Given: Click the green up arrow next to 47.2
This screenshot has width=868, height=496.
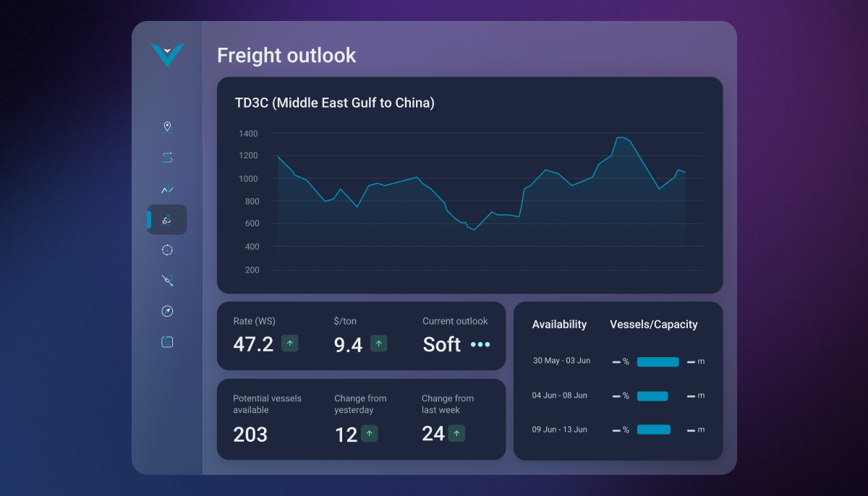Looking at the screenshot, I should 289,343.
